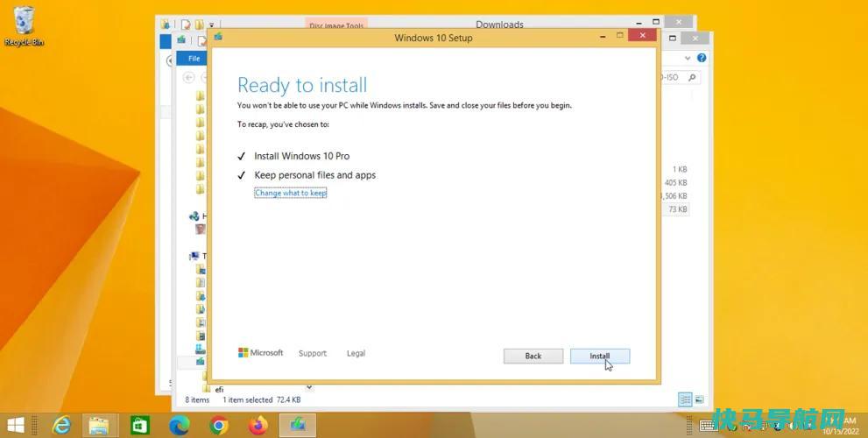This screenshot has height=438, width=868.
Task: Click the '8 items' status bar text
Action: (197, 399)
